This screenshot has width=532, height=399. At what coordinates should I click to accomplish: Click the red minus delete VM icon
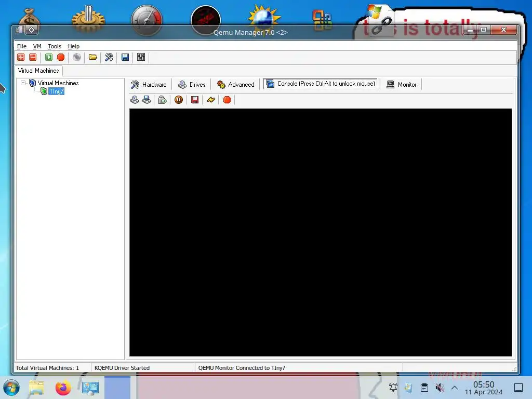(x=33, y=57)
